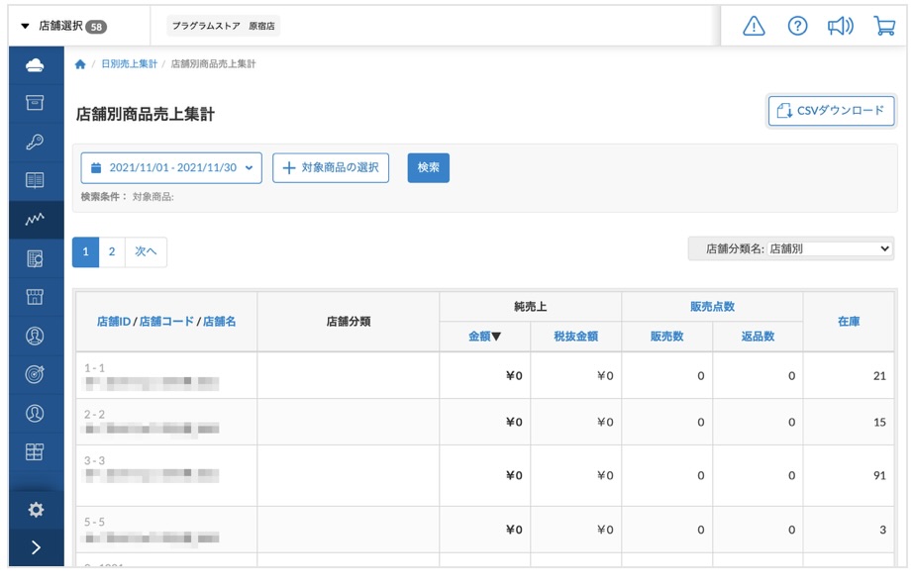
Task: Click the home icon in breadcrumb
Action: pos(80,64)
